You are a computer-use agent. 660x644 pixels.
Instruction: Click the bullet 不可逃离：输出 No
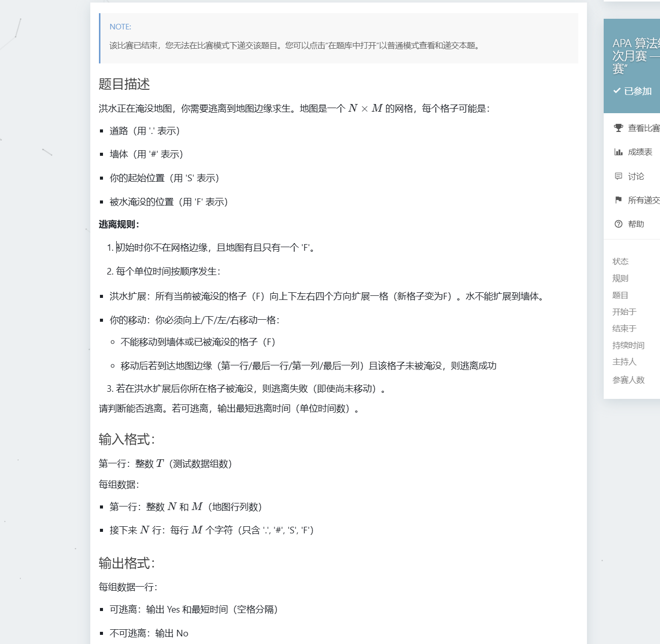[x=149, y=633]
